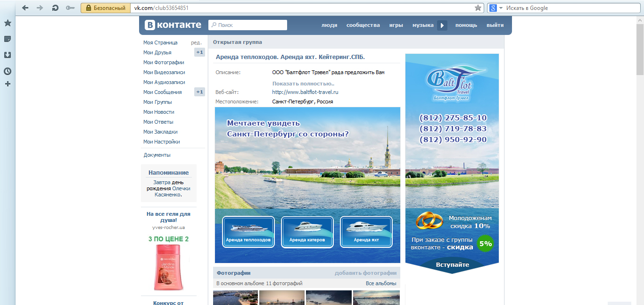644x305 pixels.
Task: Click group title 'Аренда теплоходов. Аренда яхт. Кейтеринг.СПБ.'
Action: coord(290,57)
